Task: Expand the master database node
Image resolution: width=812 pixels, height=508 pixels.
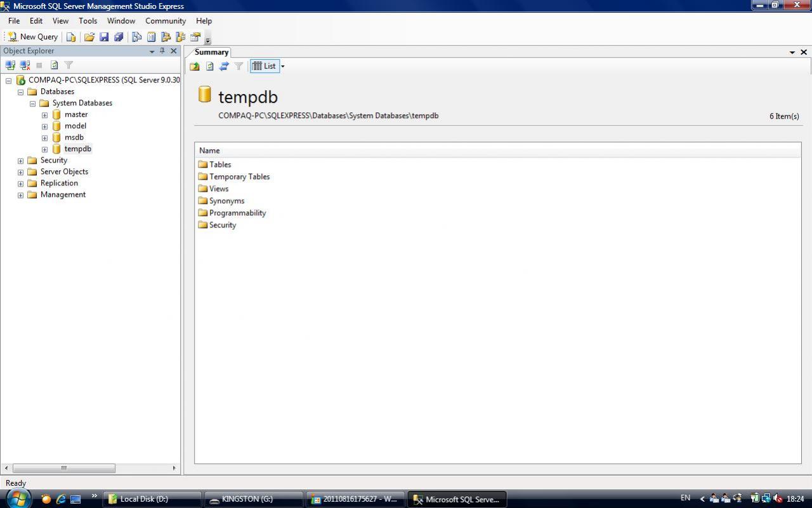Action: tap(44, 115)
